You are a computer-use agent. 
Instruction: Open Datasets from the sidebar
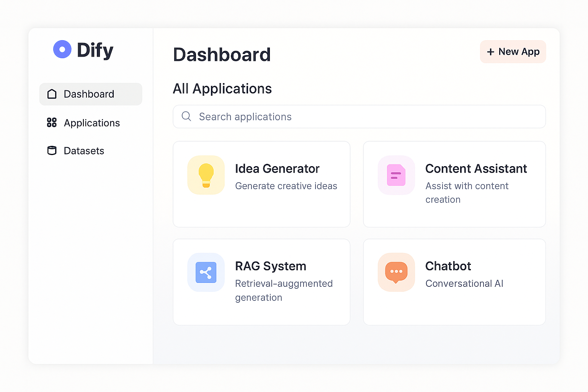click(x=84, y=151)
